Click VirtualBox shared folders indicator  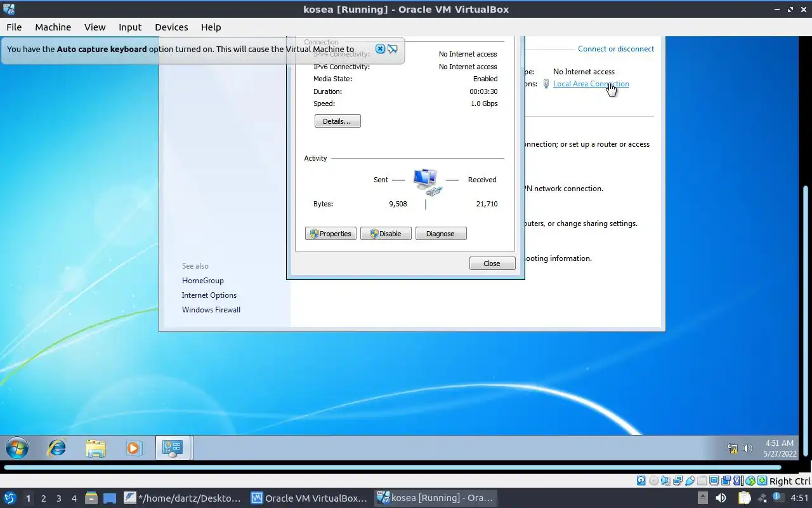(702, 481)
